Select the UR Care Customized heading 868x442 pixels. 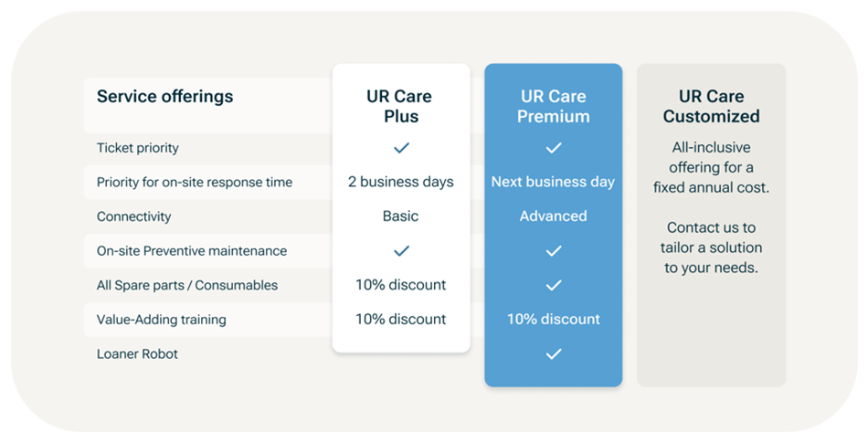click(x=712, y=106)
